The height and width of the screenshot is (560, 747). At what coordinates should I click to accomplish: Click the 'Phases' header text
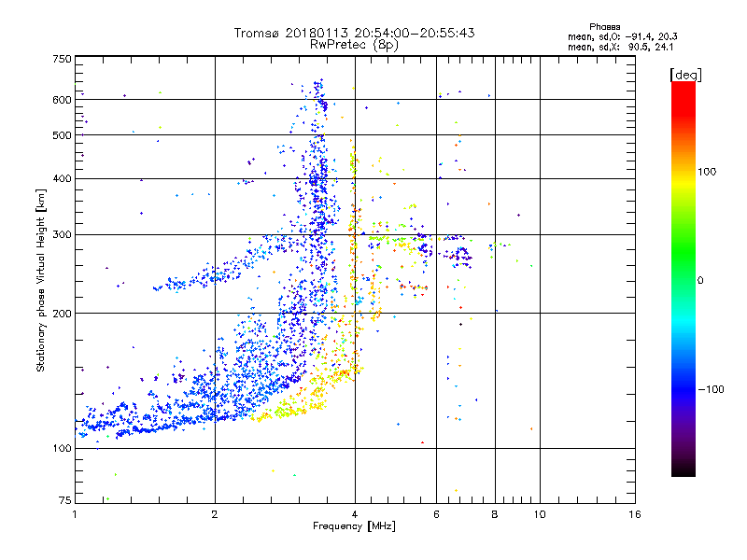(604, 27)
